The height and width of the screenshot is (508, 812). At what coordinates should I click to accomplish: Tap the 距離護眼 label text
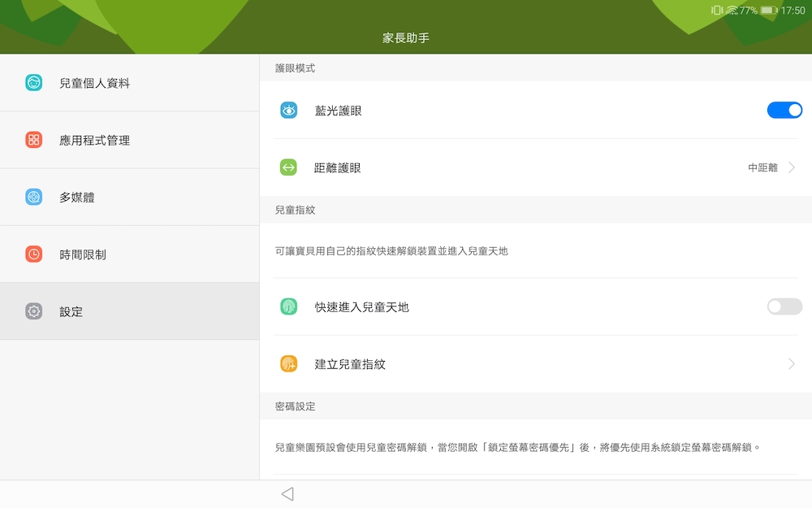pyautogui.click(x=338, y=167)
